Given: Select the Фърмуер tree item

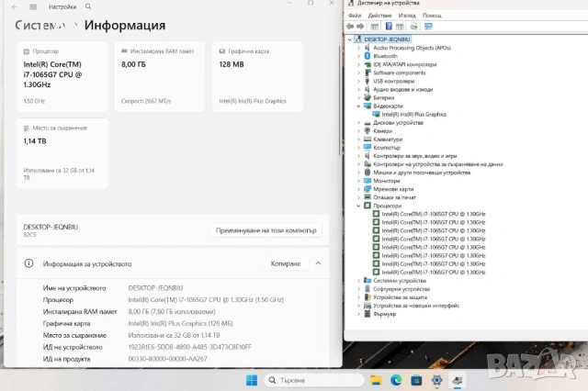Looking at the screenshot, I should click(x=384, y=314).
